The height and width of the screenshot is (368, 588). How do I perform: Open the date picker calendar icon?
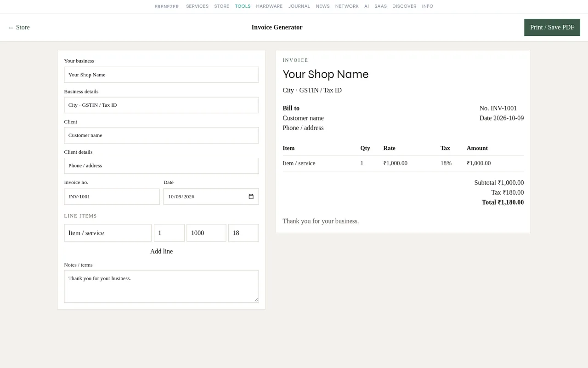(251, 196)
